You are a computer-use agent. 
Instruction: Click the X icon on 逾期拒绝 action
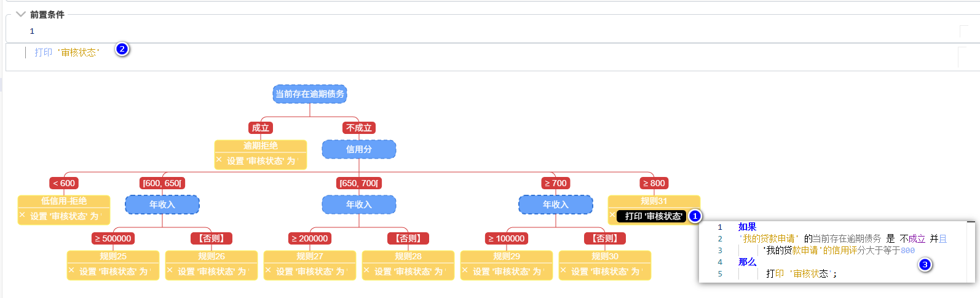tap(219, 159)
